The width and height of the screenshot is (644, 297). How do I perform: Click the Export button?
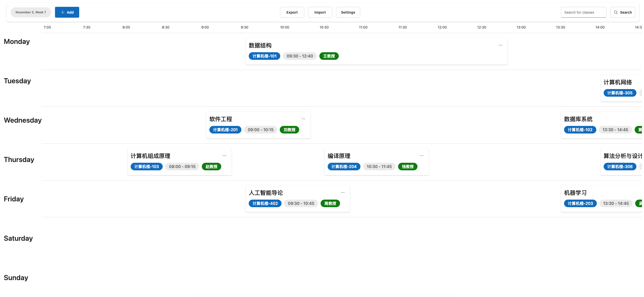pyautogui.click(x=292, y=12)
